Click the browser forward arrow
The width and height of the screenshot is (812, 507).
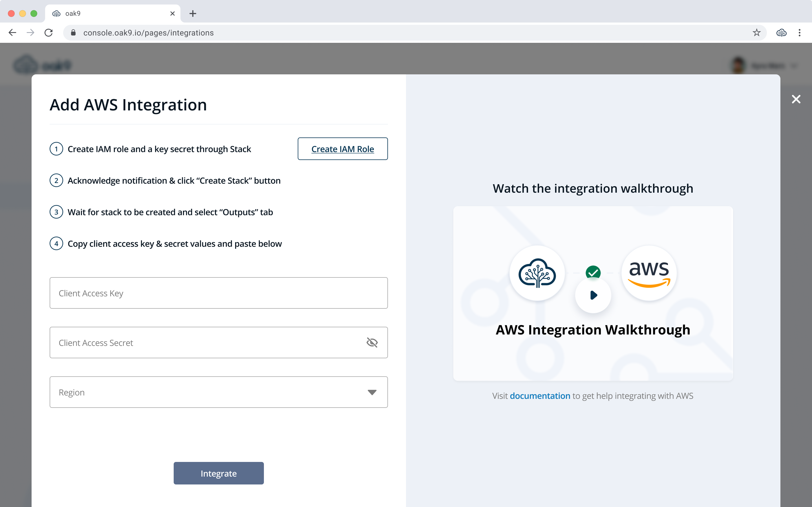tap(30, 32)
